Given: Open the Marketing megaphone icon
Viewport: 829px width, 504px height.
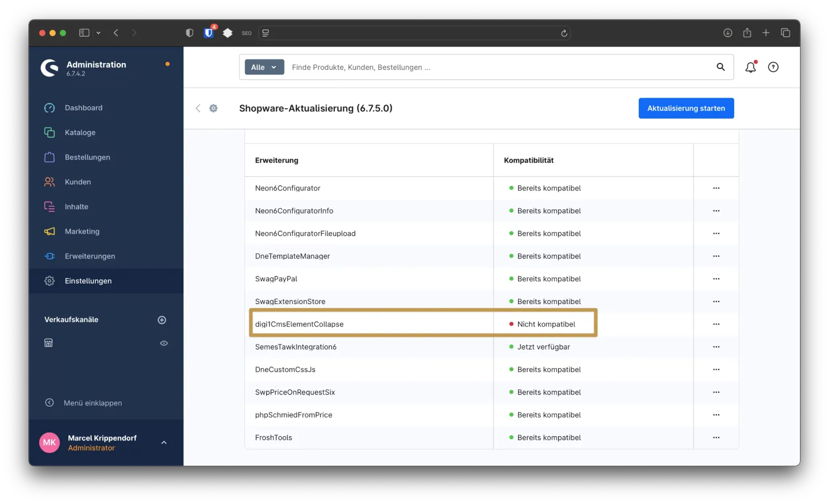Looking at the screenshot, I should [x=49, y=231].
